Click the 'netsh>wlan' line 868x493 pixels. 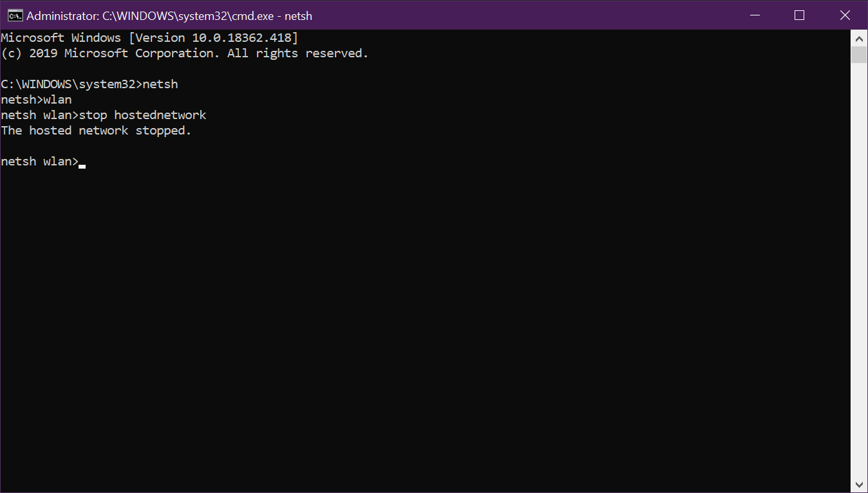(36, 100)
